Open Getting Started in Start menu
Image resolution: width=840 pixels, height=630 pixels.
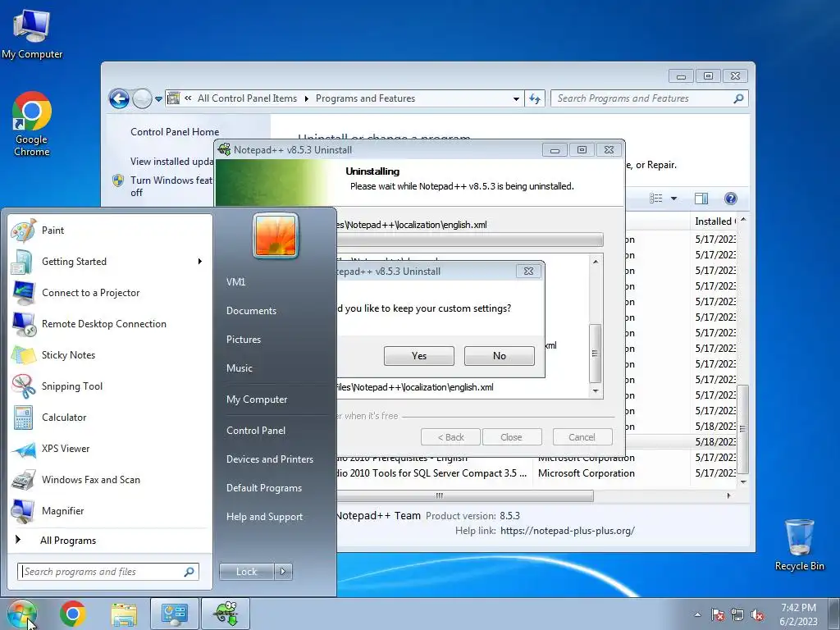tap(109, 262)
